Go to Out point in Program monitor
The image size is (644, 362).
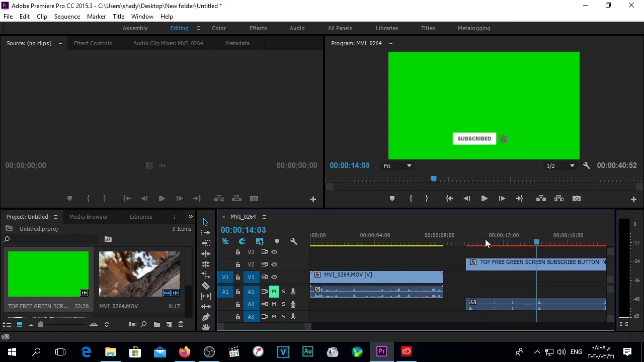pos(519,199)
